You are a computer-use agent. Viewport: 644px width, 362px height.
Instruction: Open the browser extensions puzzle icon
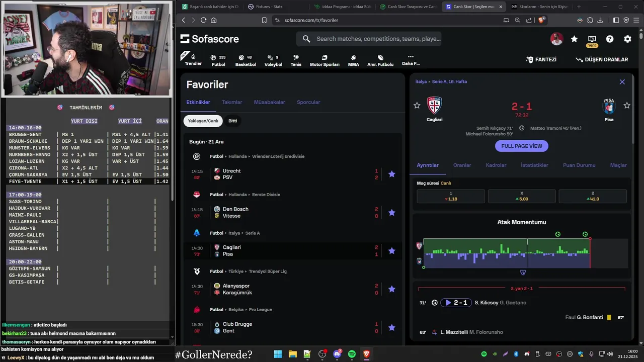pyautogui.click(x=590, y=20)
